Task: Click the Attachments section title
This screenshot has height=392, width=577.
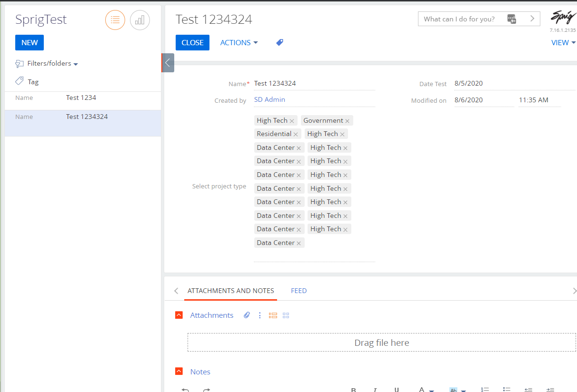Action: click(212, 315)
